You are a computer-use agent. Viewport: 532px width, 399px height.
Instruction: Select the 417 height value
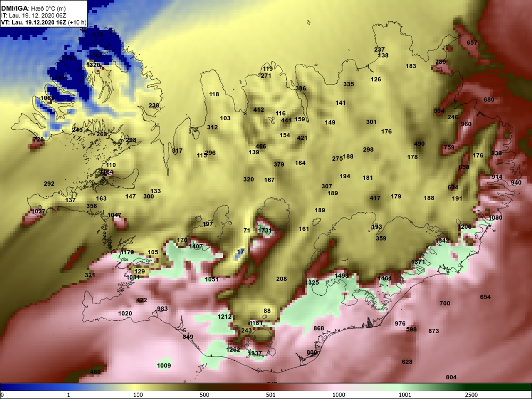click(375, 198)
